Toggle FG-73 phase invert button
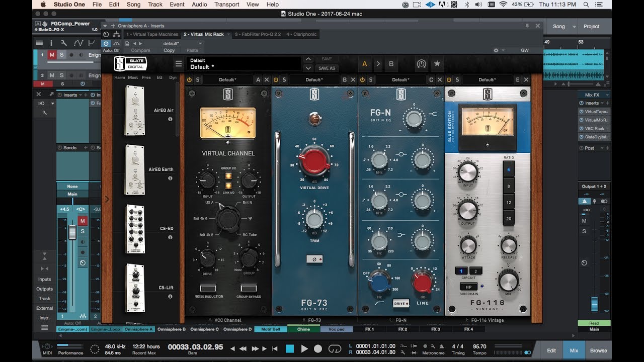 314,259
